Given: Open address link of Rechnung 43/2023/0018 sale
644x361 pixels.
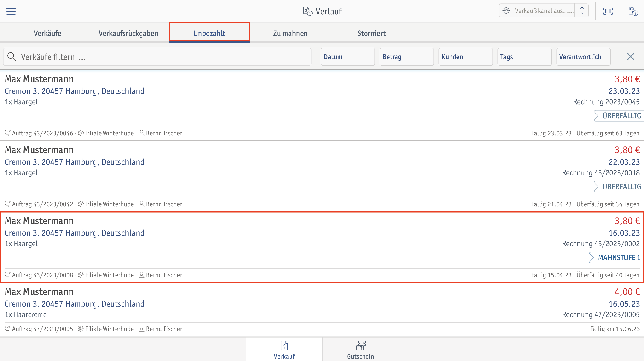Looking at the screenshot, I should pos(75,162).
